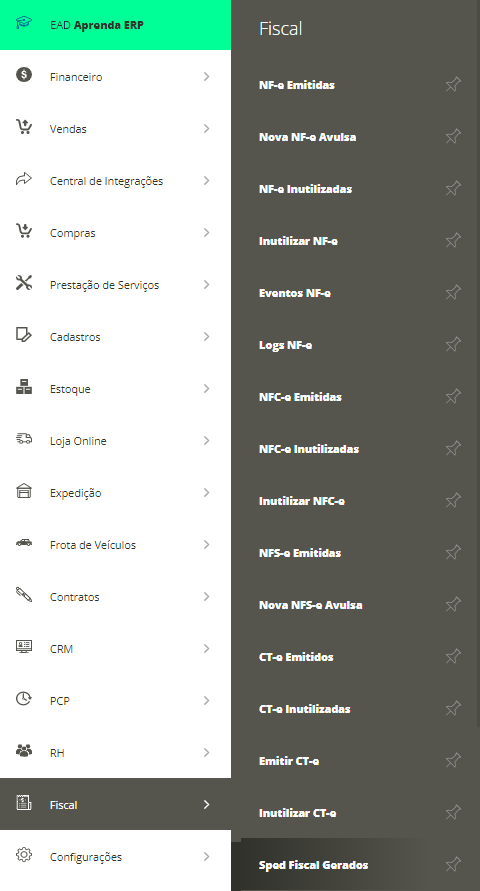Expand the Loja Online submenu chevron

click(207, 440)
